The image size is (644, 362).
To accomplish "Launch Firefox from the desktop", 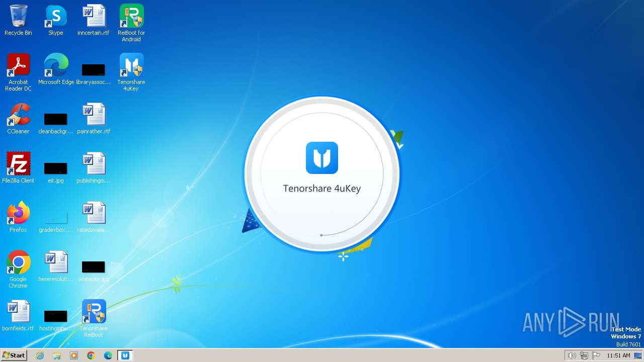I will click(18, 217).
